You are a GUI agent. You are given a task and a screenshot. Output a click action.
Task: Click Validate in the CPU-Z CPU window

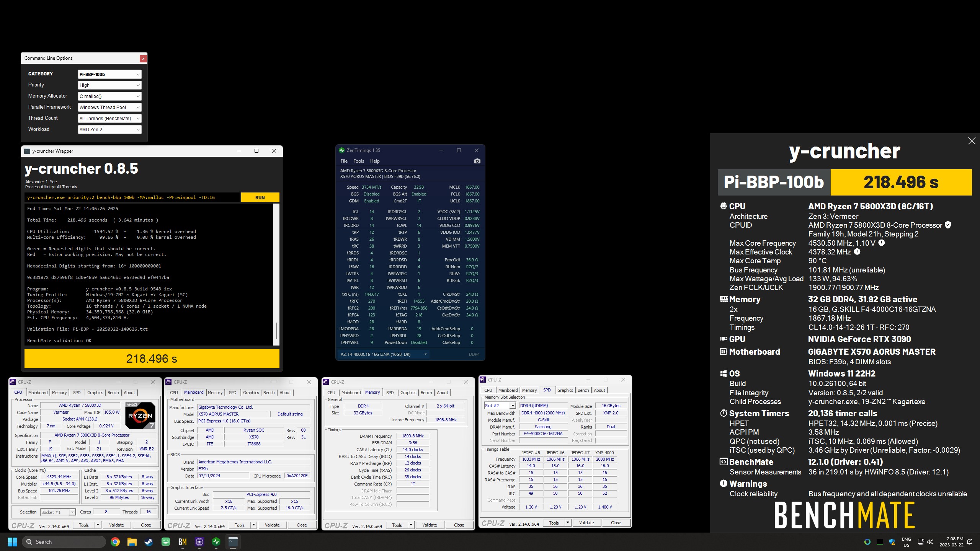pos(116,525)
